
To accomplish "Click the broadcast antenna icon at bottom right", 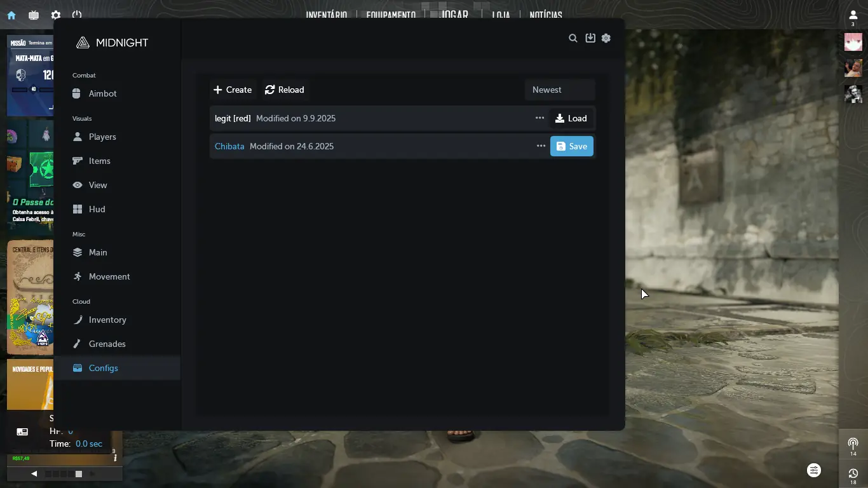I will [x=853, y=444].
